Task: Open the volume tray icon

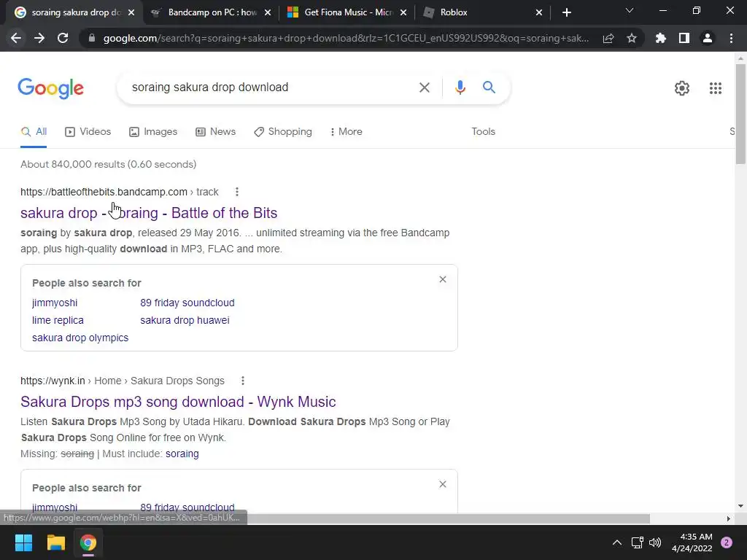Action: tap(655, 542)
